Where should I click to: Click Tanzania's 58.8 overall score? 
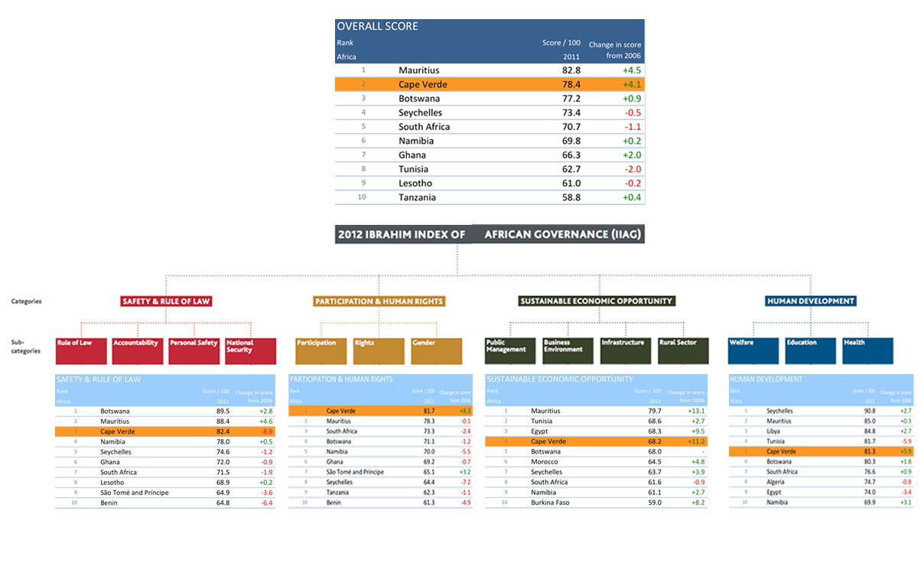(571, 197)
